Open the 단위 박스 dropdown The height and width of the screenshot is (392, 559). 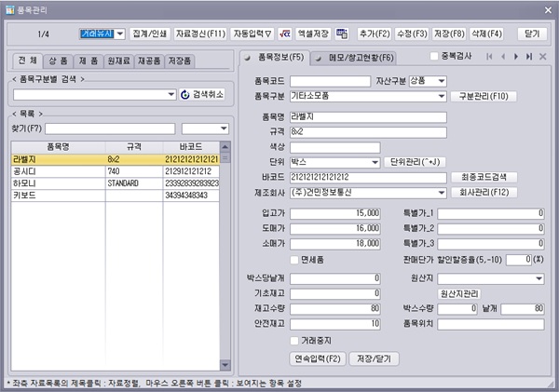tap(375, 162)
